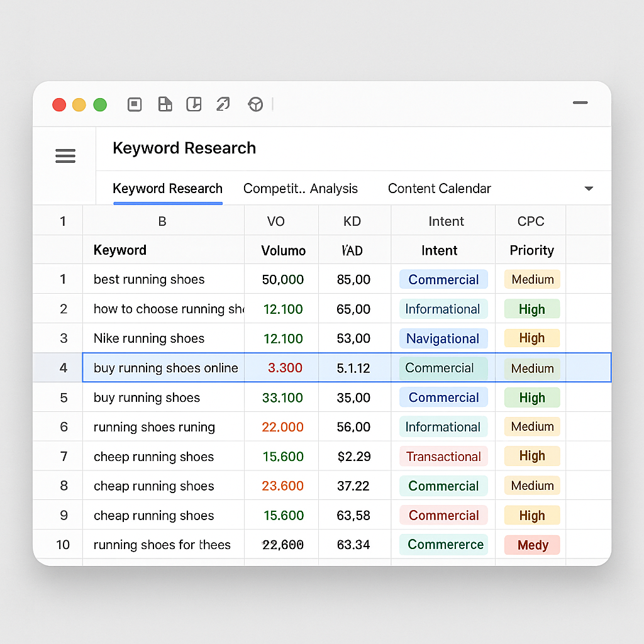Click the High priority tag in row 7

[532, 456]
